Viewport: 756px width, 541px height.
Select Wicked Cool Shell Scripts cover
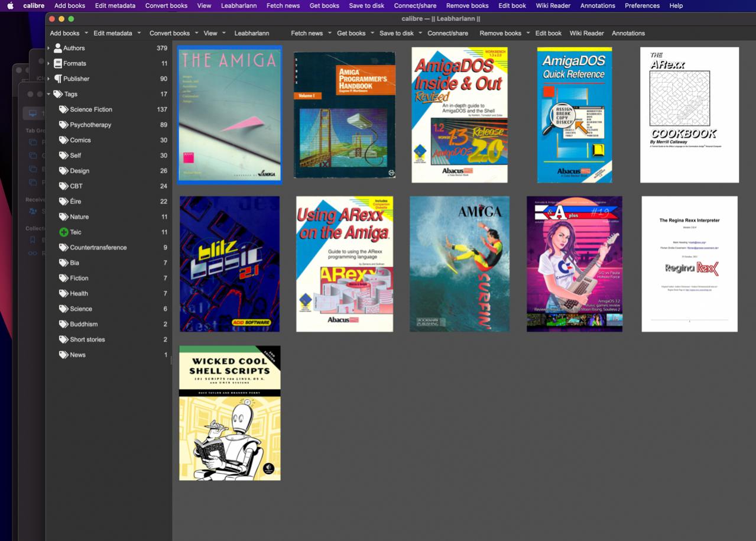coord(230,413)
